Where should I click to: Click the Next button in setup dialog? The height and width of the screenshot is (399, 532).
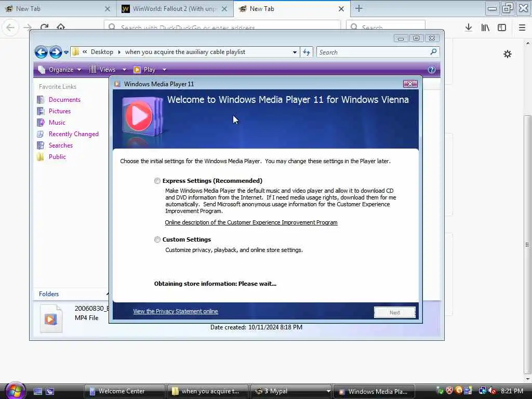pos(395,312)
